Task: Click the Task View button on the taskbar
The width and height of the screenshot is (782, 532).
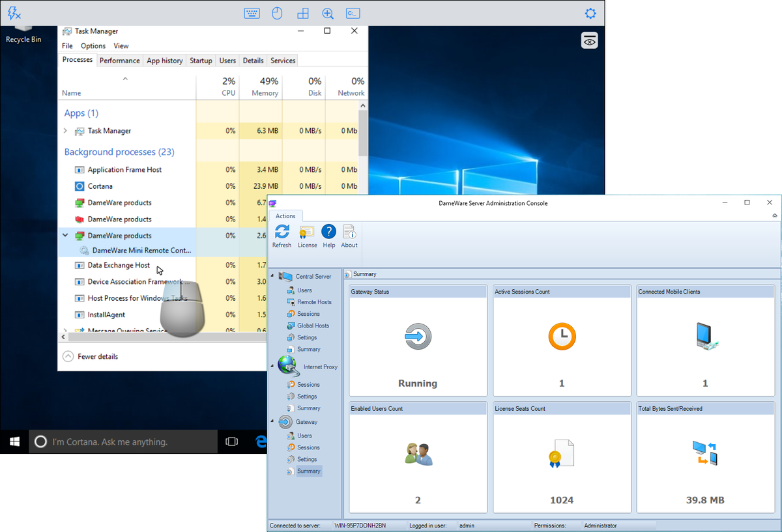Action: [231, 441]
